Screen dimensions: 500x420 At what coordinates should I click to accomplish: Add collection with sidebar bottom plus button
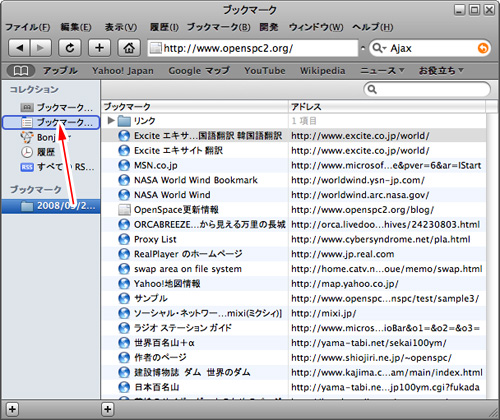[x=12, y=409]
